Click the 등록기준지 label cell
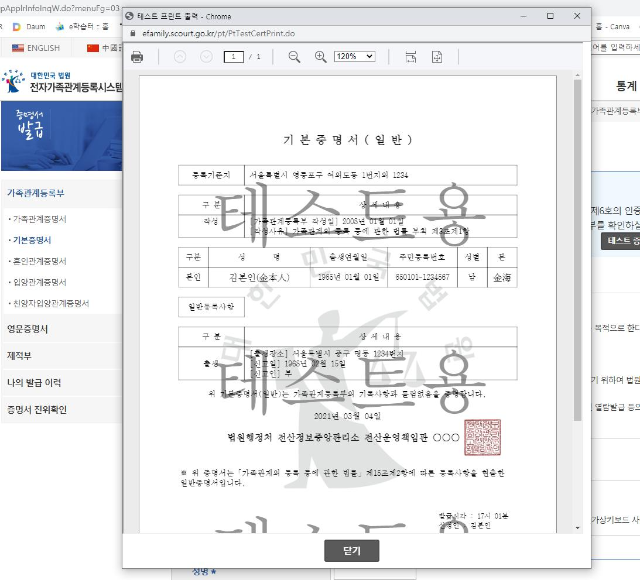 pyautogui.click(x=211, y=175)
